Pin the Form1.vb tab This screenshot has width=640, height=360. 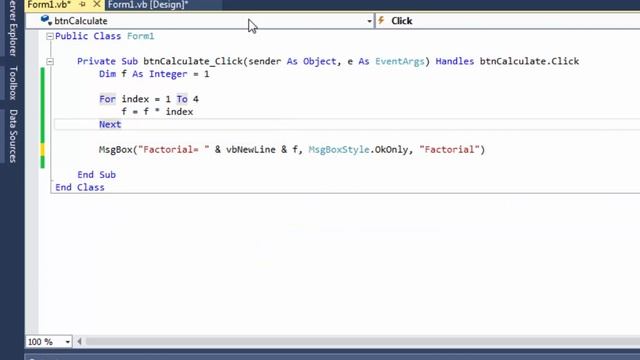[82, 4]
